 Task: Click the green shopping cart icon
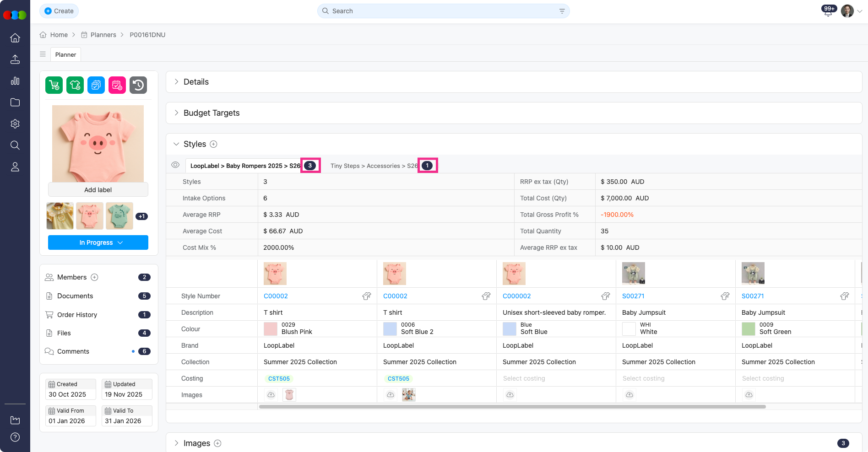[54, 85]
